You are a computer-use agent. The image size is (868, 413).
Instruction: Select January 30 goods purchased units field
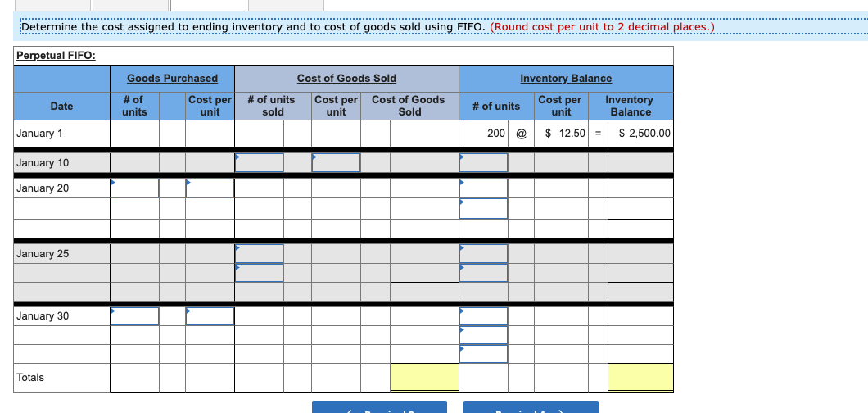(x=134, y=316)
